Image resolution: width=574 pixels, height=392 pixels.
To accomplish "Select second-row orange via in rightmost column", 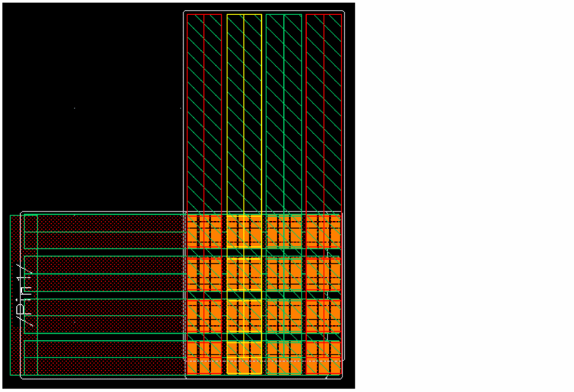I will coord(324,274).
